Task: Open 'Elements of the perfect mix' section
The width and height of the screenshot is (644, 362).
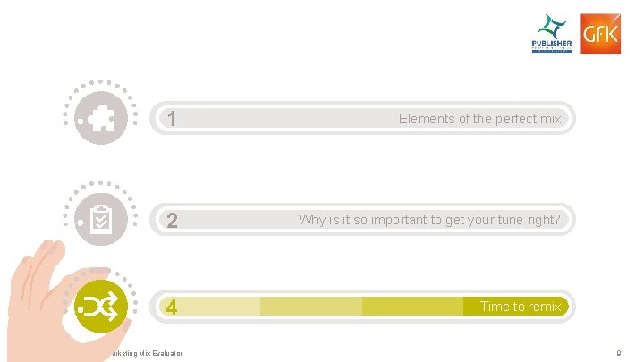Action: [x=479, y=118]
